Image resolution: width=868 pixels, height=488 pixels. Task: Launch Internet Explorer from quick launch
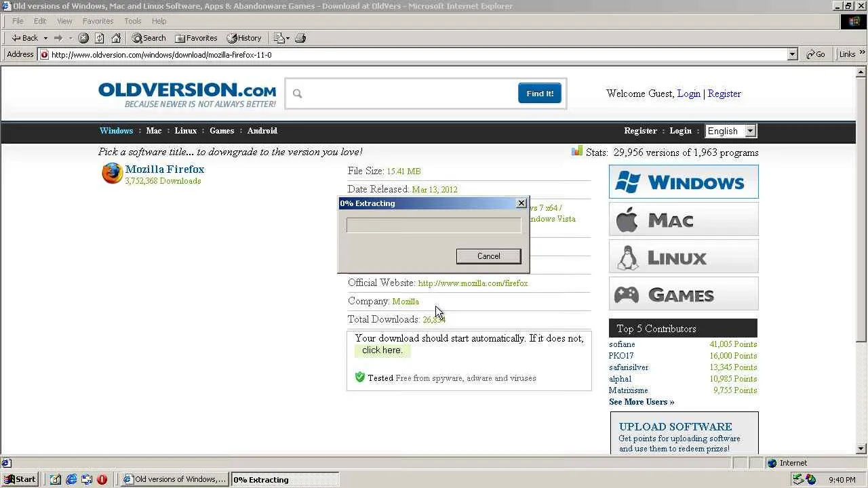tap(71, 479)
